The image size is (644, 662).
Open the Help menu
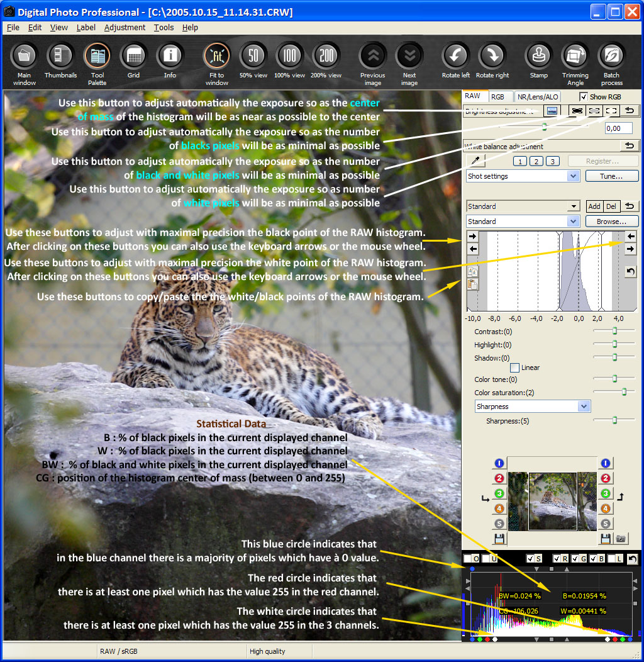pos(190,28)
